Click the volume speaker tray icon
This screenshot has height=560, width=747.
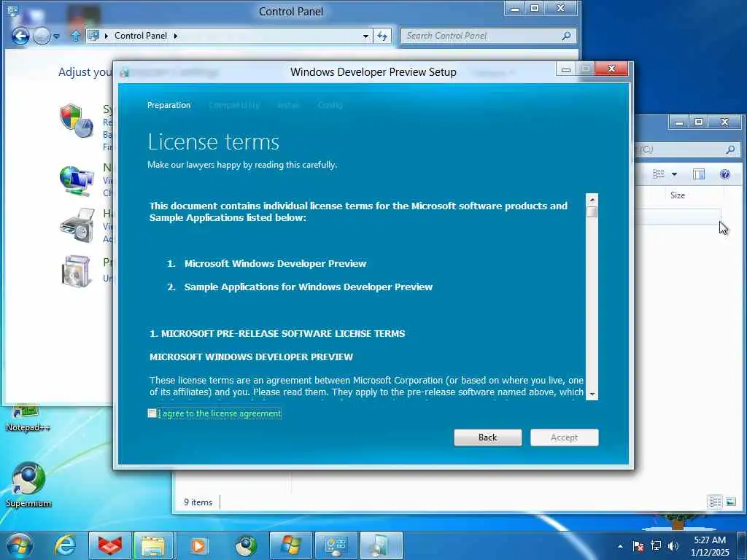pyautogui.click(x=673, y=546)
